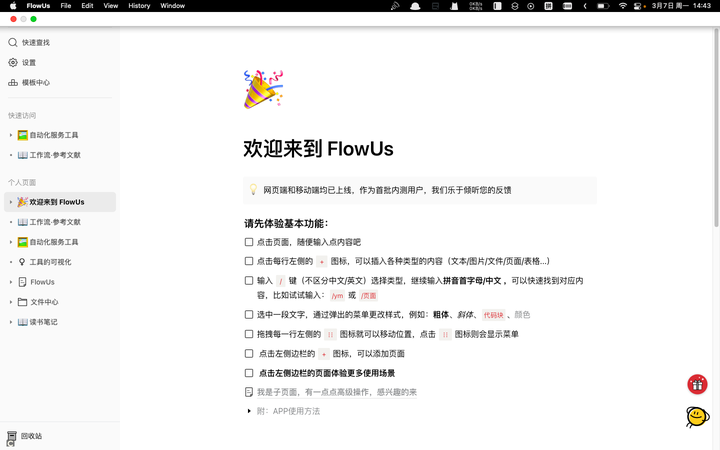Expand 自动化服务工具 arrow in 快速访问
720x450 pixels.
point(11,135)
